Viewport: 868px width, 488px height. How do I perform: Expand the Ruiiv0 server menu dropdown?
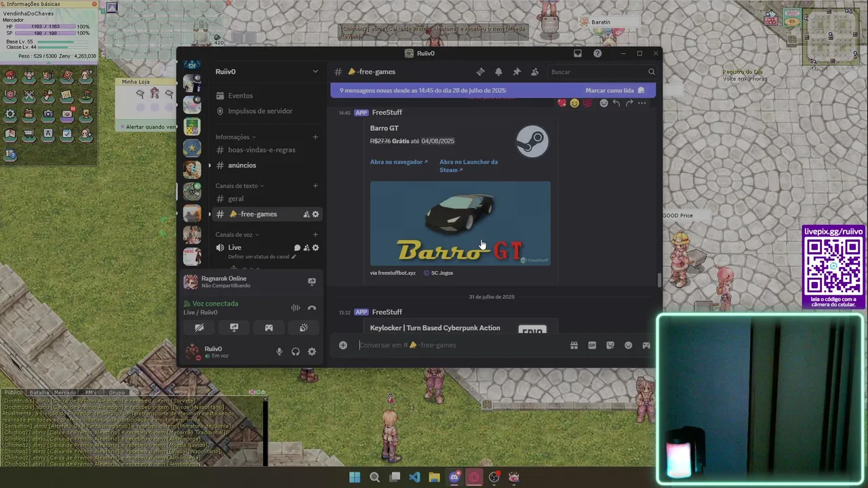click(315, 72)
